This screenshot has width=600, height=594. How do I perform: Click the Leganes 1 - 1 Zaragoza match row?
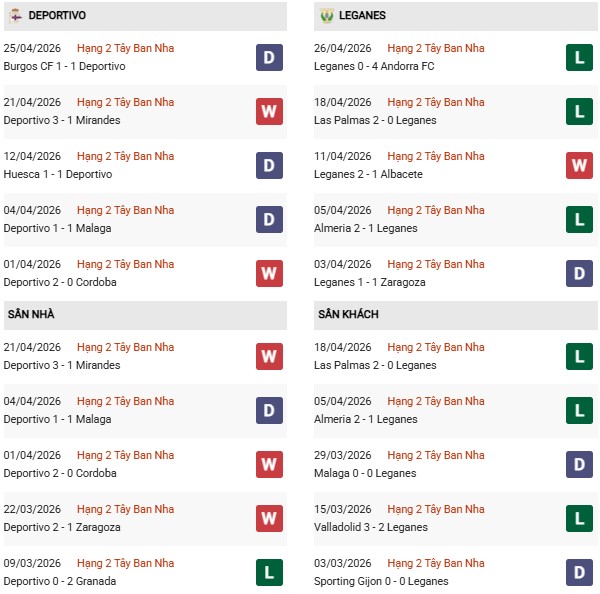pos(372,282)
